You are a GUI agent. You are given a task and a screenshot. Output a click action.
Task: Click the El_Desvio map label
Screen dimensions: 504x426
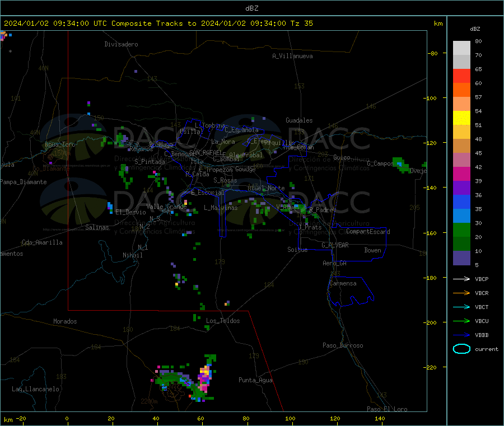(130, 212)
